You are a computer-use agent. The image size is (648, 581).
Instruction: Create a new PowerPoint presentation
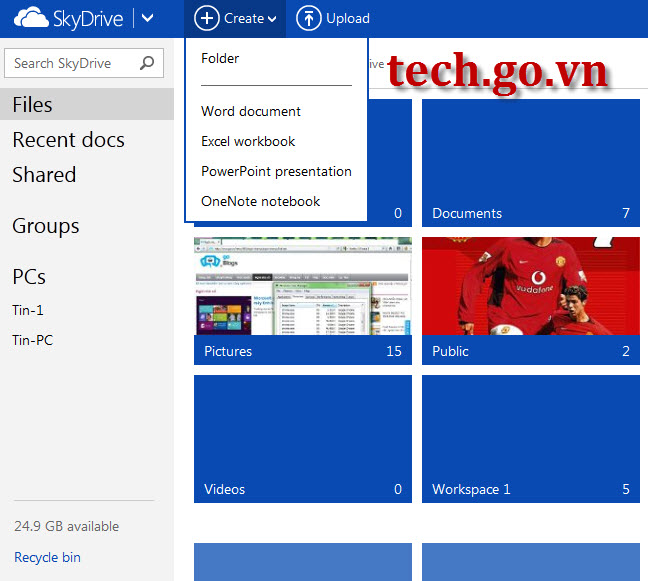[276, 171]
